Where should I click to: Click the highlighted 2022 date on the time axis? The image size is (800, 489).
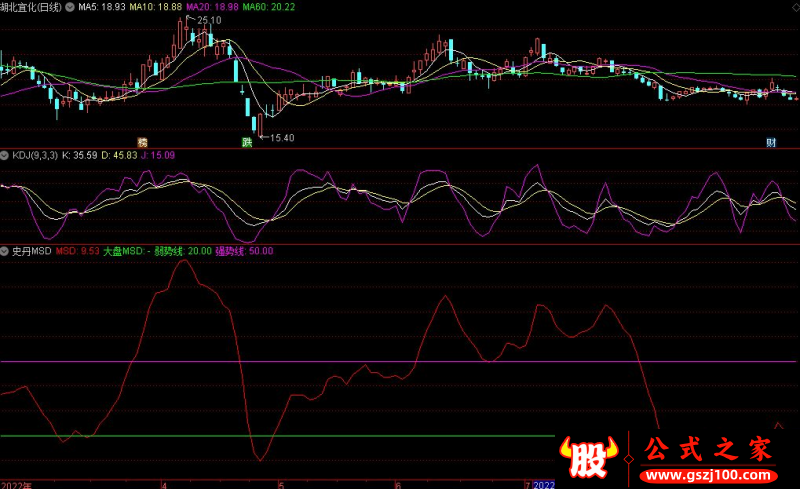(x=544, y=484)
